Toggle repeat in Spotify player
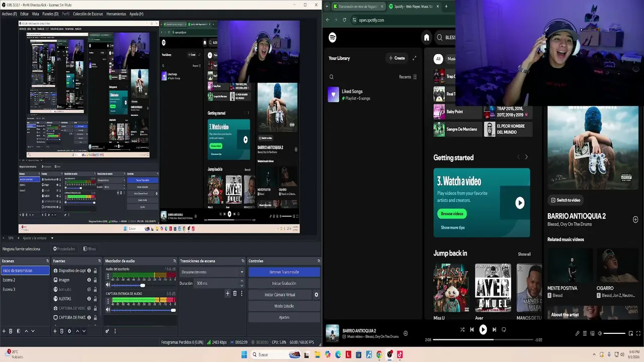This screenshot has height=362, width=644. (x=504, y=330)
